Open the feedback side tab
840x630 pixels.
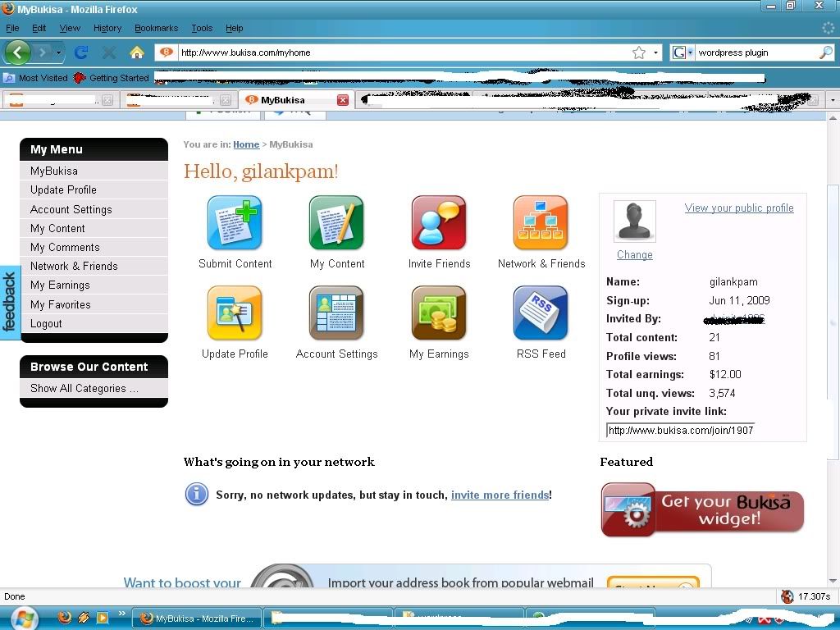10,302
